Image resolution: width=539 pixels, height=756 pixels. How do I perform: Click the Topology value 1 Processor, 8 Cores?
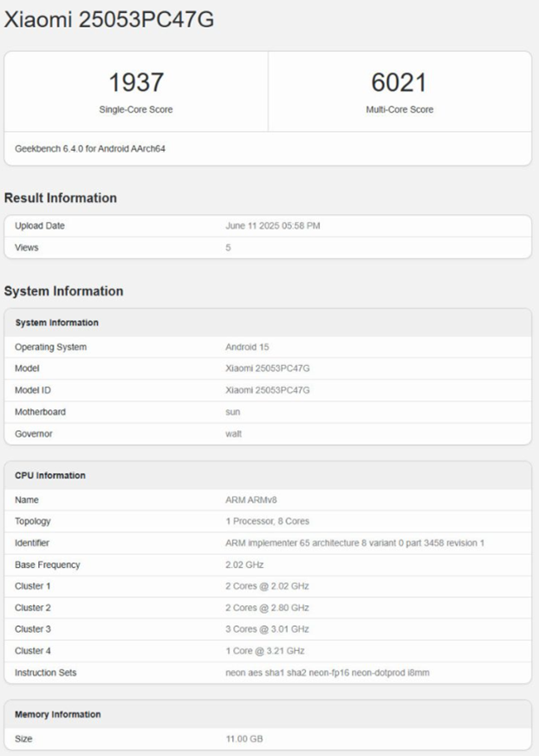267,522
